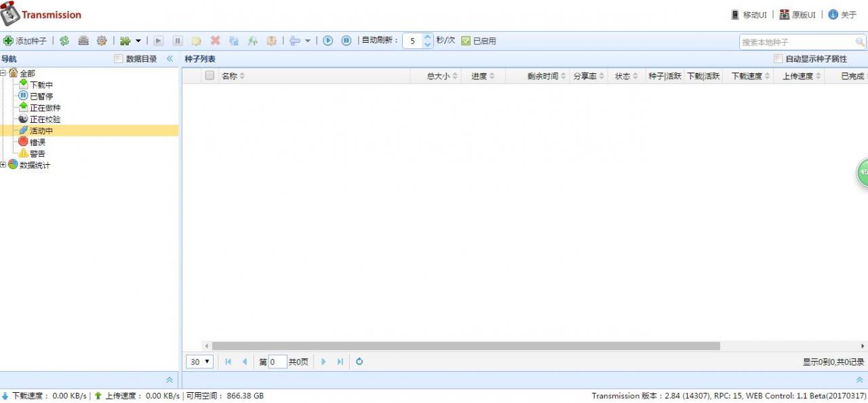The height and width of the screenshot is (403, 868).
Task: Click the horizontal scrollbar right arrow
Action: pos(863,346)
